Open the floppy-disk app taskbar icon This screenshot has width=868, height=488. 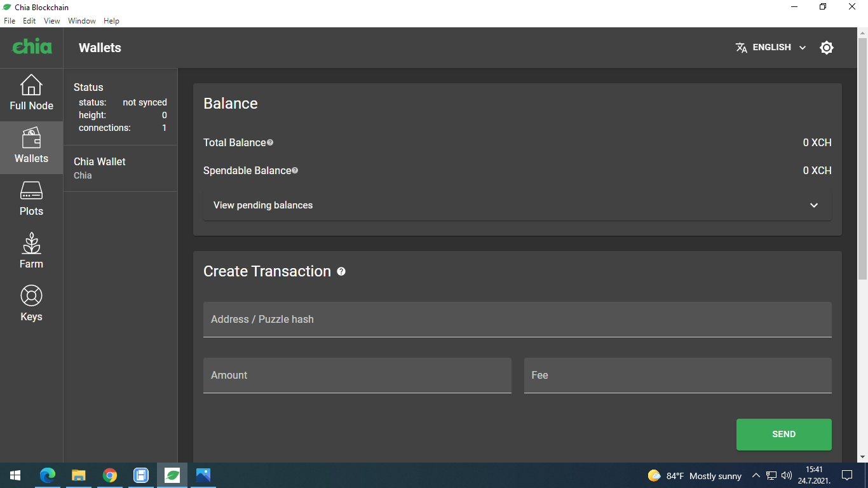141,475
